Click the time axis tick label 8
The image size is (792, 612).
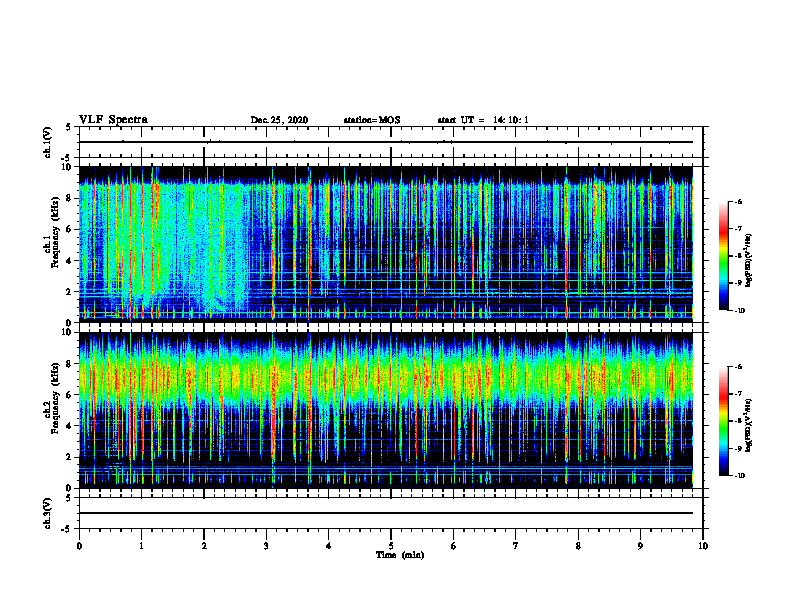pyautogui.click(x=578, y=546)
